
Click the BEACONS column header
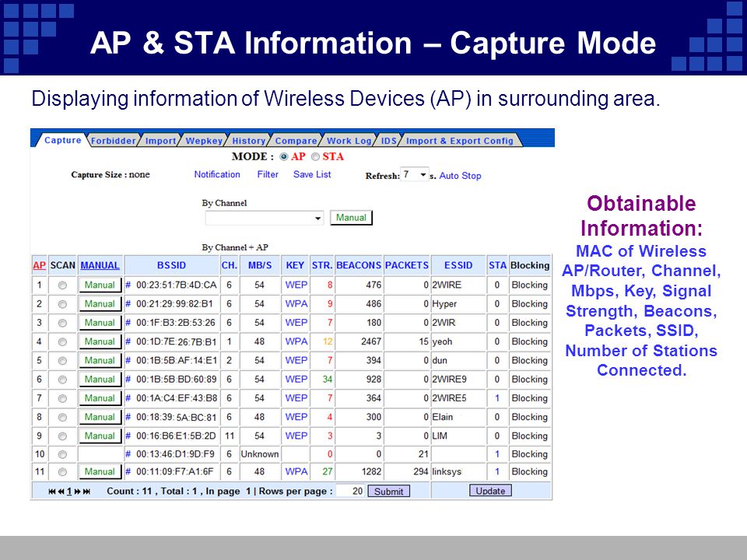coord(359,265)
